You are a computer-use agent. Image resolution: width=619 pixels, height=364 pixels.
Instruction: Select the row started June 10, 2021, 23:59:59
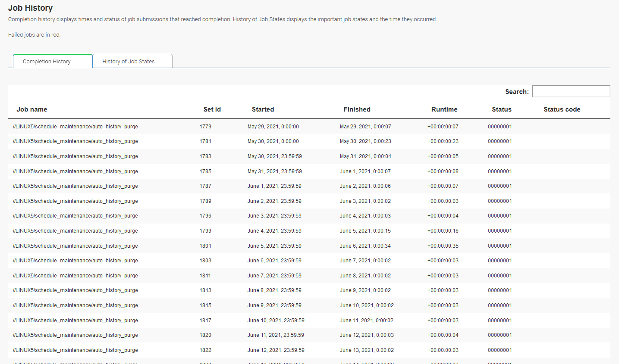pyautogui.click(x=276, y=320)
